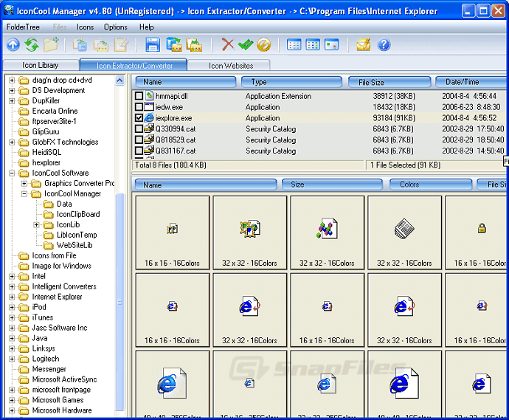Click the blue floppy disk save icon

coord(153,44)
